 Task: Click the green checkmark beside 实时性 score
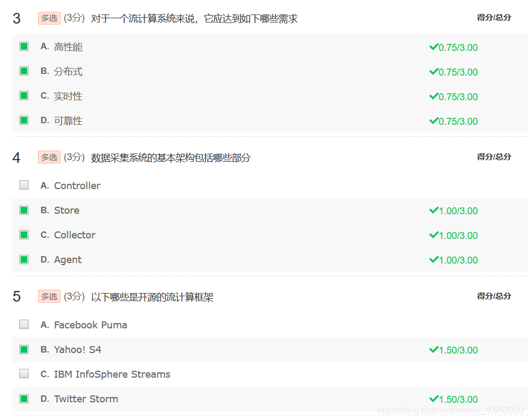tap(434, 96)
